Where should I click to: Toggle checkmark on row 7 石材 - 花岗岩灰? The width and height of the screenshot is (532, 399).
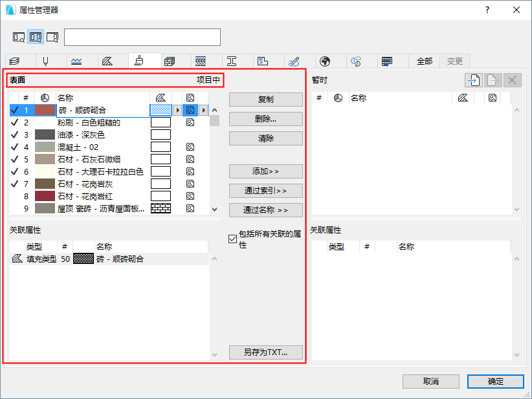click(x=15, y=184)
